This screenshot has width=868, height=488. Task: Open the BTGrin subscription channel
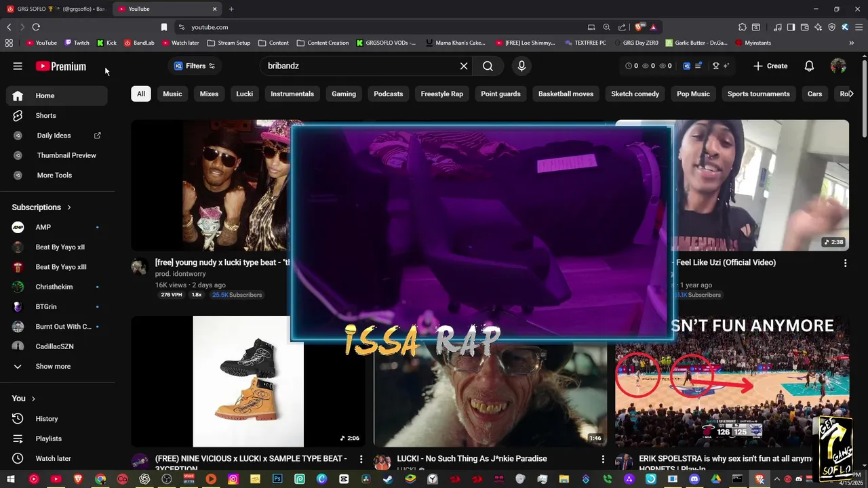point(57,306)
